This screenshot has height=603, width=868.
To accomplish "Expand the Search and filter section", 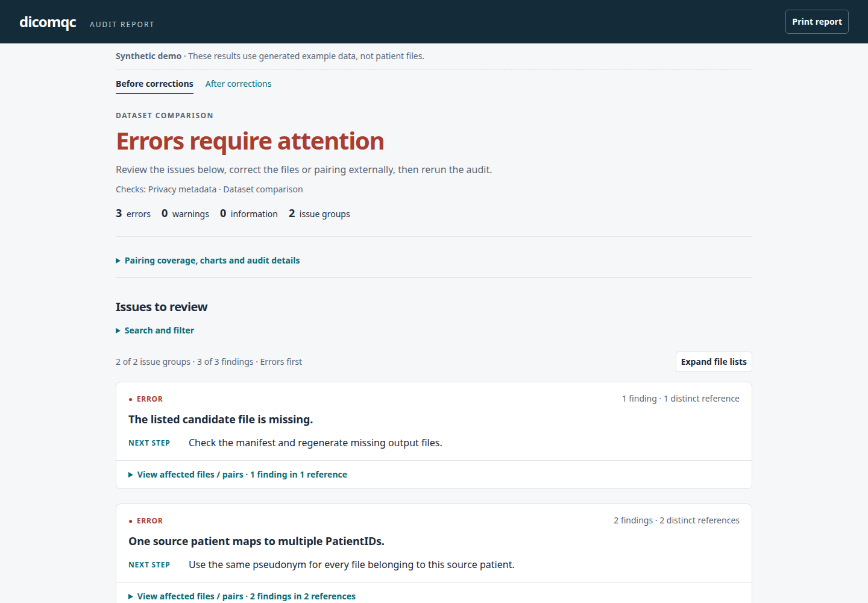I will pos(155,330).
